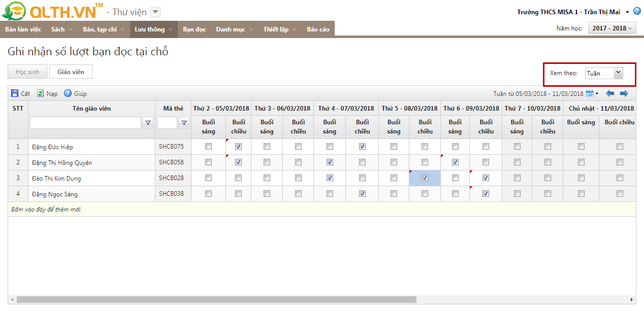644x312 pixels.
Task: Uncheck Đặng Ngọc Sáng Thứ 4 buổi chiều
Action: (362, 194)
